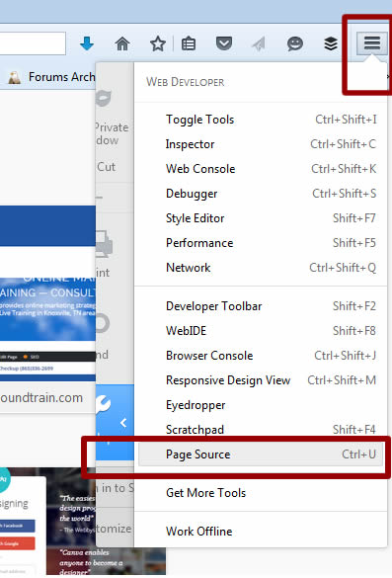Go back using the white chevron arrow
Viewport: 392px width, 578px height.
click(x=123, y=423)
